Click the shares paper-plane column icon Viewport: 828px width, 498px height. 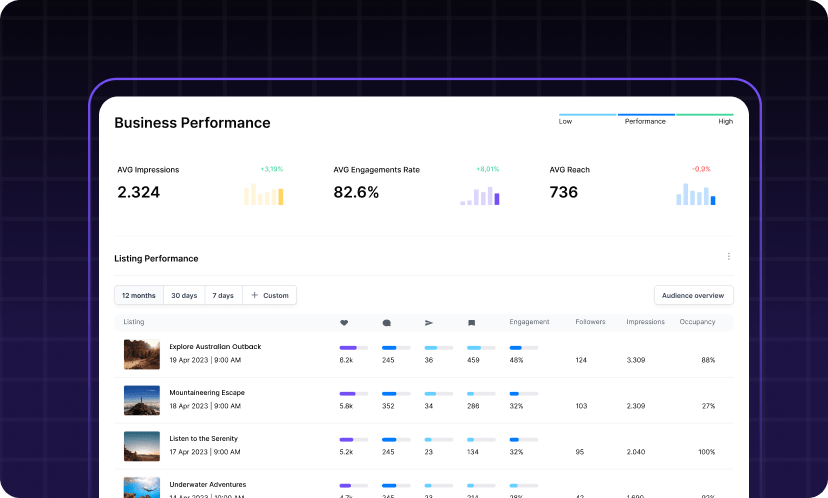pos(429,323)
